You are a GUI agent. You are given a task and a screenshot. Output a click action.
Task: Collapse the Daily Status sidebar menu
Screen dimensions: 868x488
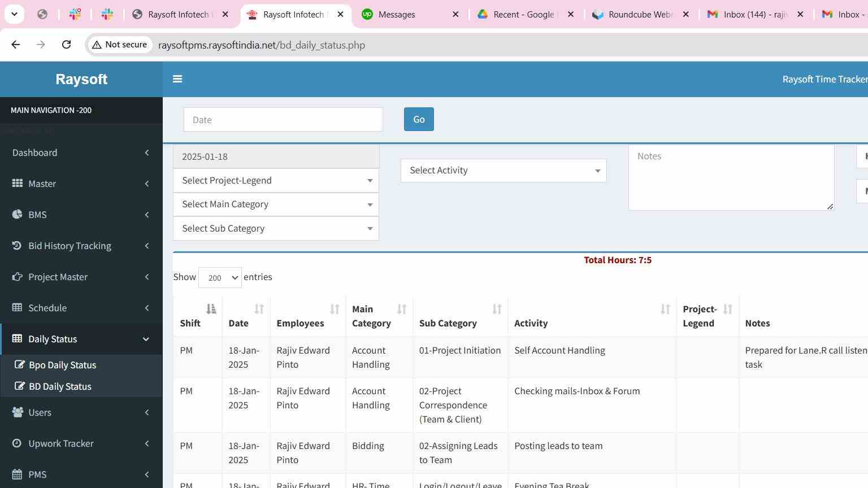[x=81, y=339]
